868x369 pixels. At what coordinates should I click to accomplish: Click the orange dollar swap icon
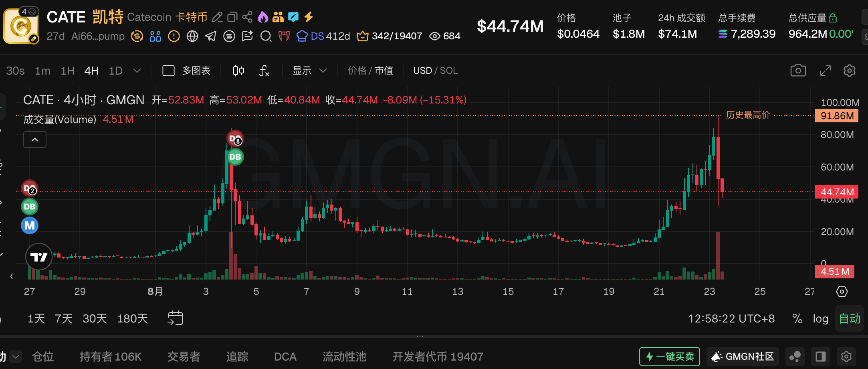[x=137, y=36]
